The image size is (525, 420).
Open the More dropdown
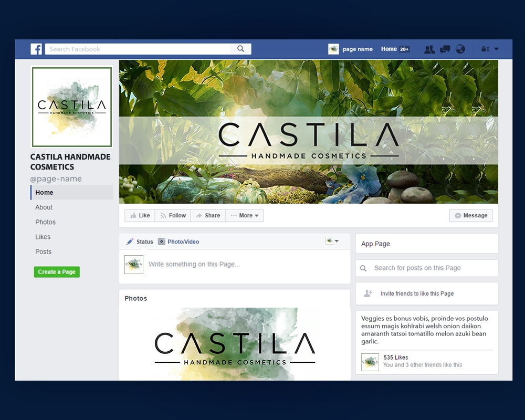(x=245, y=215)
